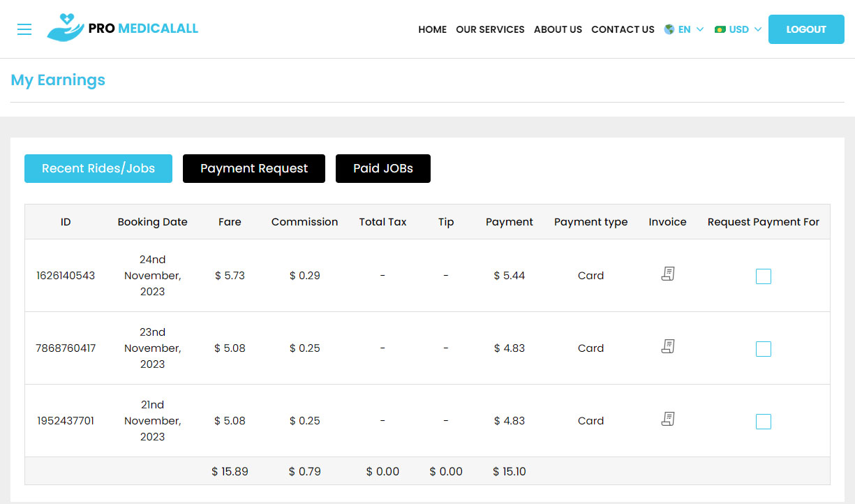Click the date 21nd November, 2023
Image resolution: width=855 pixels, height=504 pixels.
pyautogui.click(x=152, y=421)
